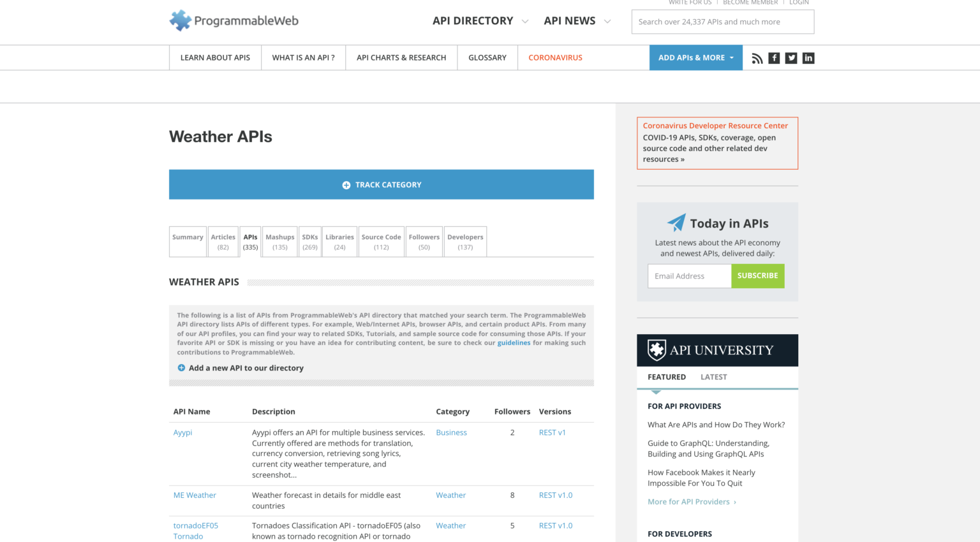Switch to the Followers tab
The image size is (980, 542).
(424, 241)
